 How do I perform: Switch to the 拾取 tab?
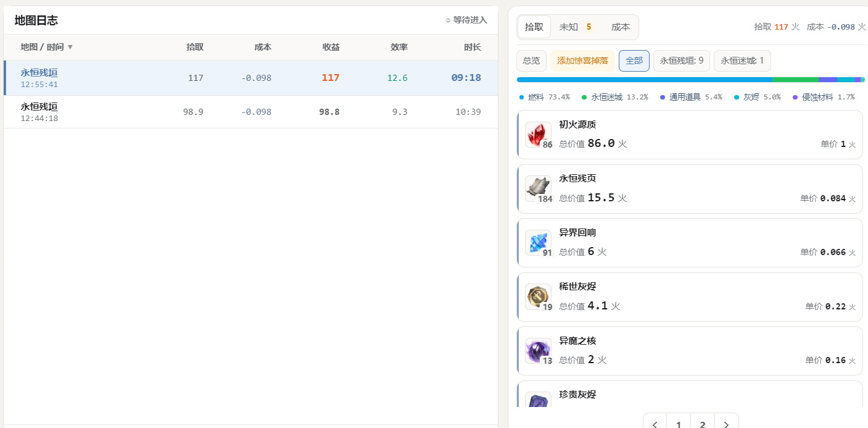point(534,27)
